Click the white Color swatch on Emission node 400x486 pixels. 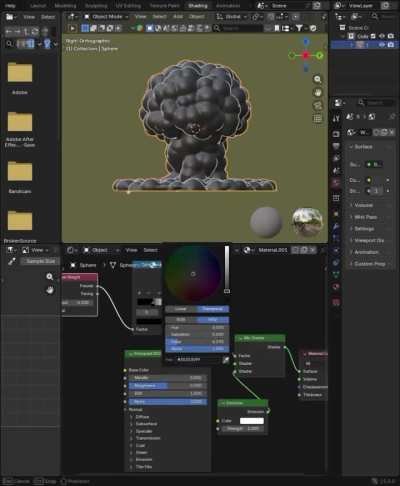pos(252,421)
